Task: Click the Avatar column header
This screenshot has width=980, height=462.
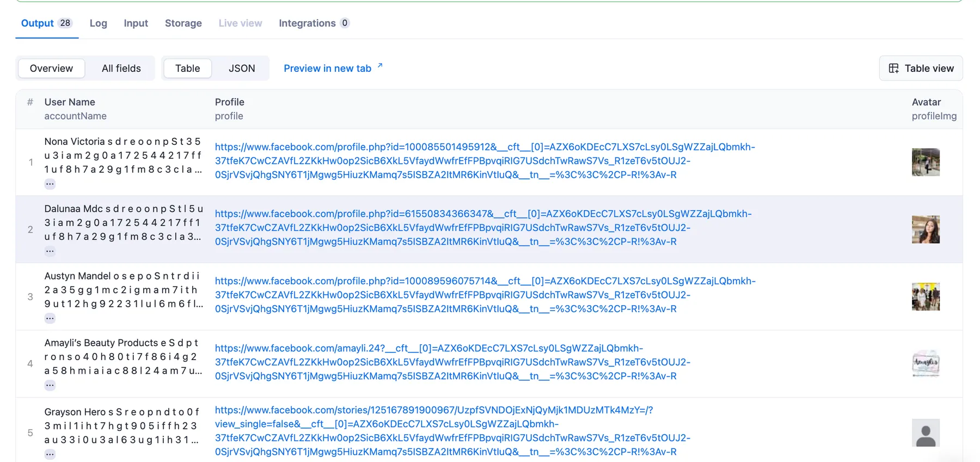Action: click(926, 102)
